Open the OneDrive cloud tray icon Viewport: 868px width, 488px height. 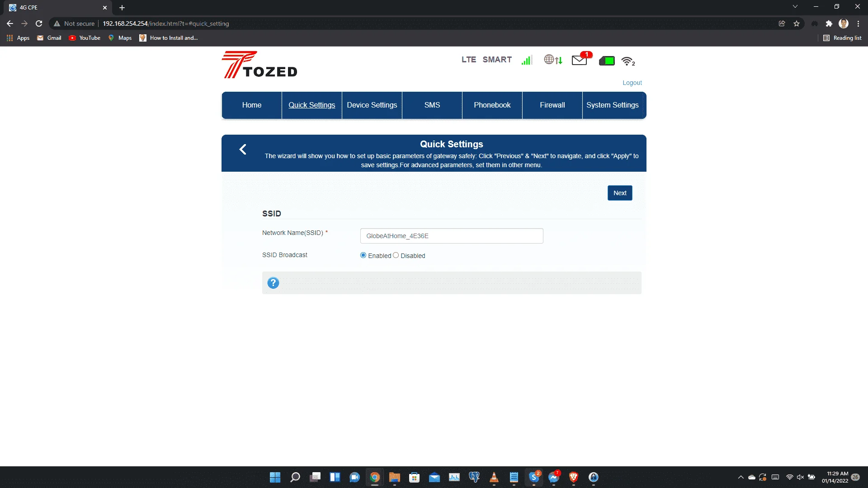click(x=752, y=477)
